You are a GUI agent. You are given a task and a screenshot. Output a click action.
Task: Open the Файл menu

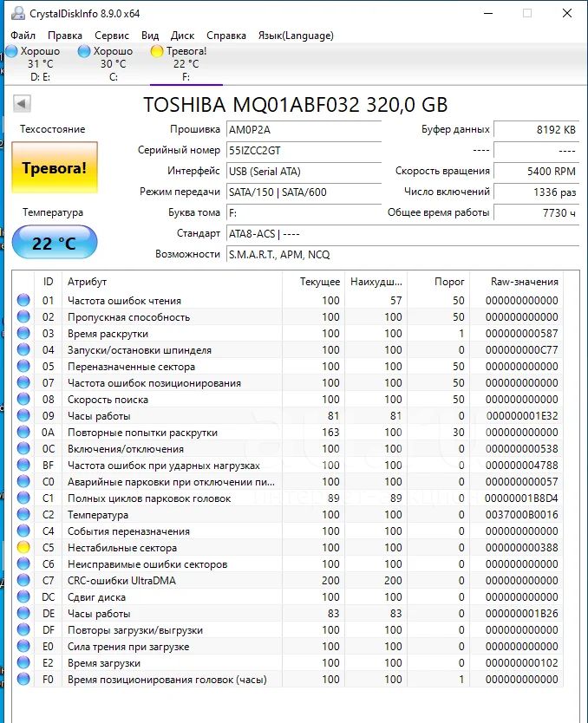[x=23, y=36]
